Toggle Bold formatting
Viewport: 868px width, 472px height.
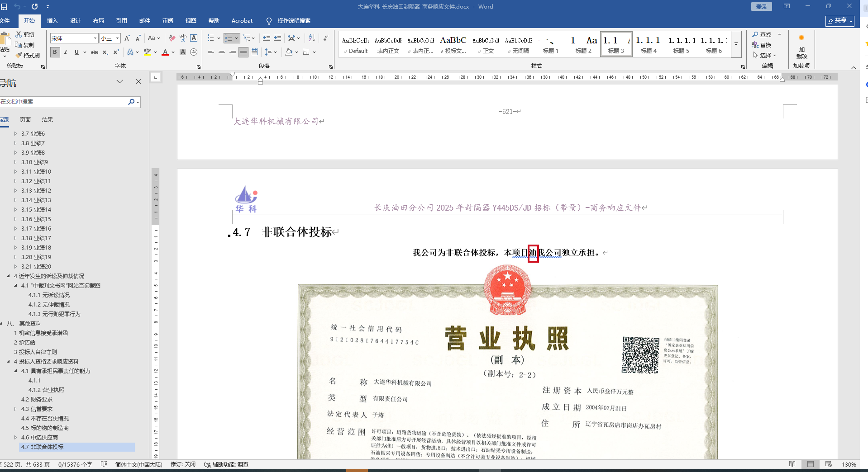coord(55,52)
